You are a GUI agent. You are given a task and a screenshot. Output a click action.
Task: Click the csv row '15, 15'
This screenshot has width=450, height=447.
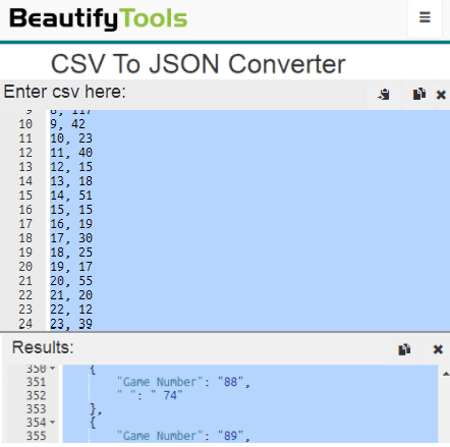coord(250,210)
